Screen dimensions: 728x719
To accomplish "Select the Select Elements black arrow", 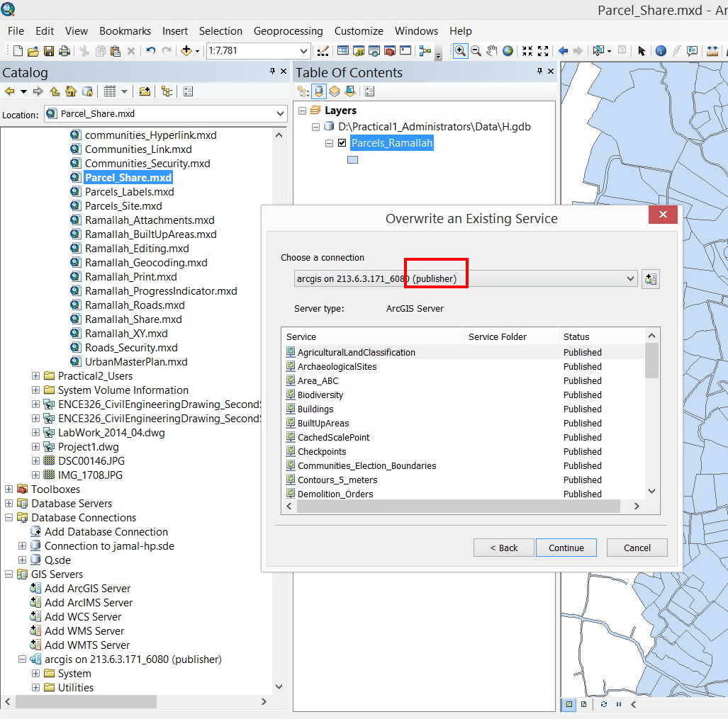I will (642, 51).
